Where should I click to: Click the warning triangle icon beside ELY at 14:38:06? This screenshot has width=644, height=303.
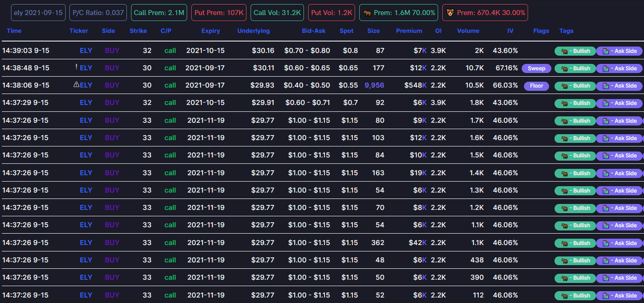pyautogui.click(x=76, y=85)
